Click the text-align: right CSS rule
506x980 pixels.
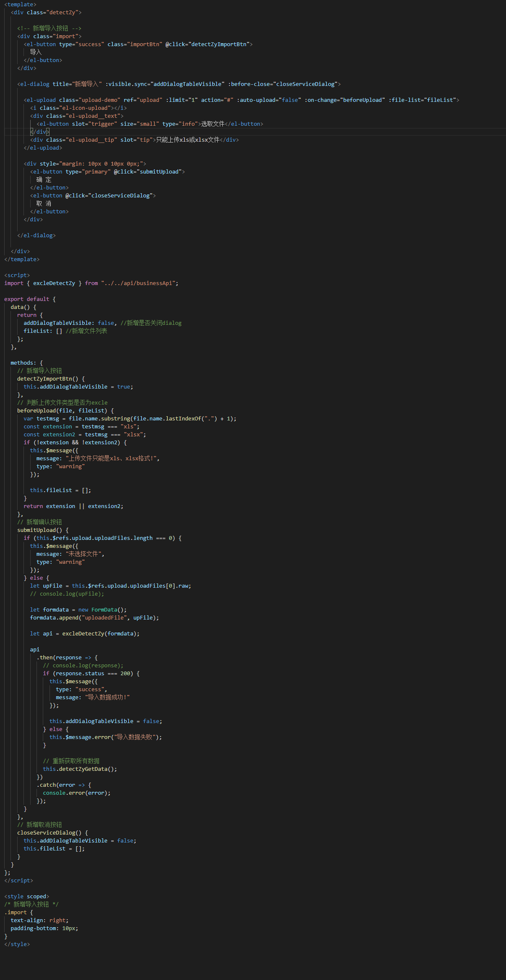coord(39,920)
